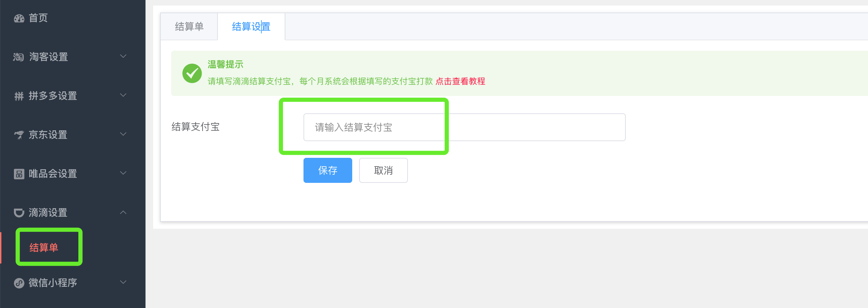
Task: Collapse the 滴滴设置 chevron
Action: coord(123,212)
